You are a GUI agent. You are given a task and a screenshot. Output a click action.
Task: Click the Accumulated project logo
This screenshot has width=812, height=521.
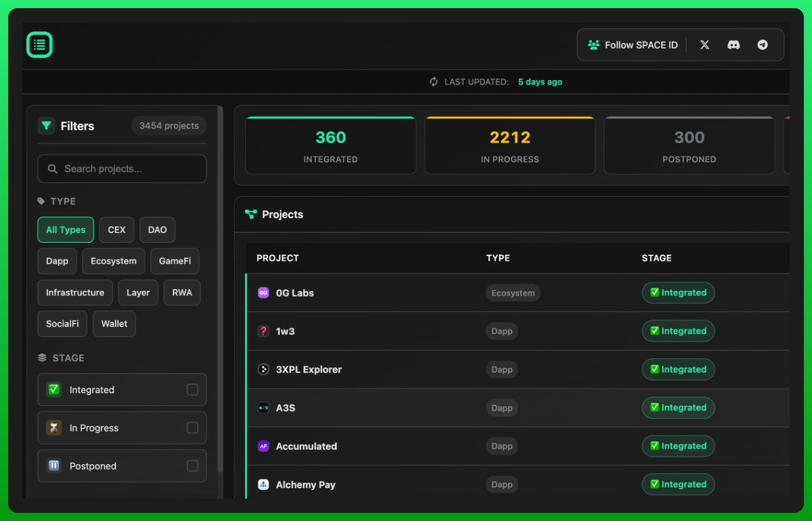pos(263,446)
